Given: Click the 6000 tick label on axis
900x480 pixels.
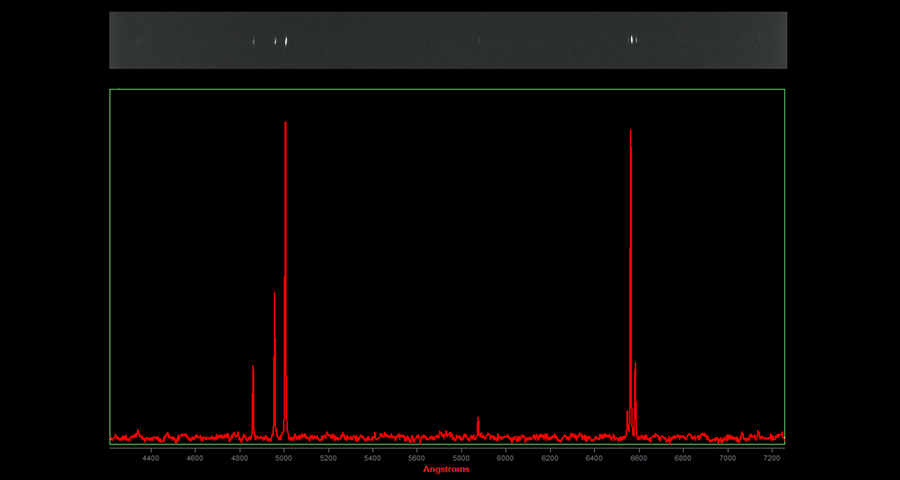Looking at the screenshot, I should tap(506, 458).
